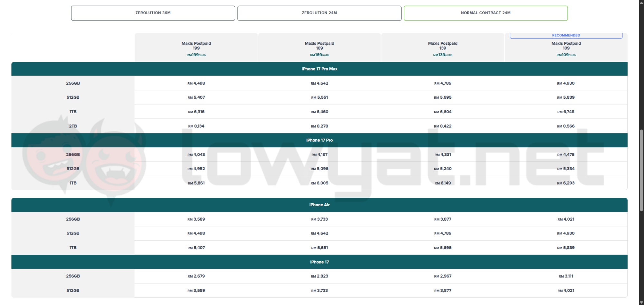Click the RM 8,134 price cell
644x305 pixels.
pyautogui.click(x=196, y=126)
